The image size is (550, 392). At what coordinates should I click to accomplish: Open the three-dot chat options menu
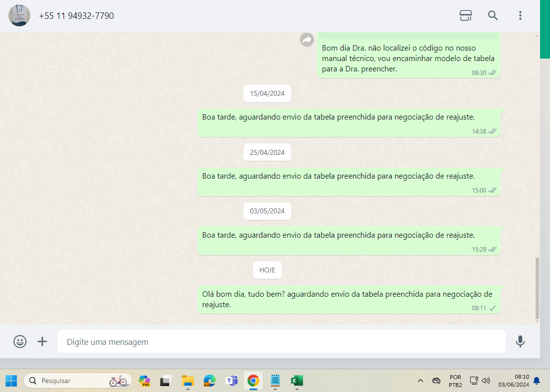pyautogui.click(x=520, y=15)
